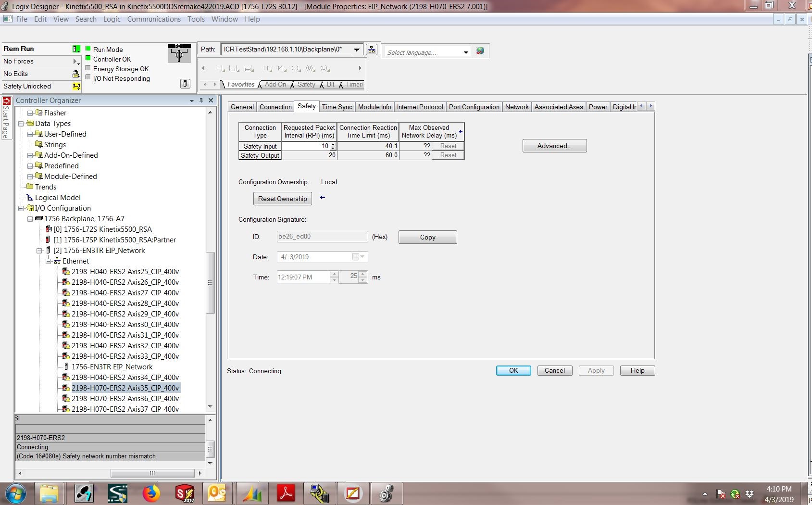This screenshot has width=812, height=505.
Task: Select the output latch (L) instruction icon
Action: click(325, 68)
